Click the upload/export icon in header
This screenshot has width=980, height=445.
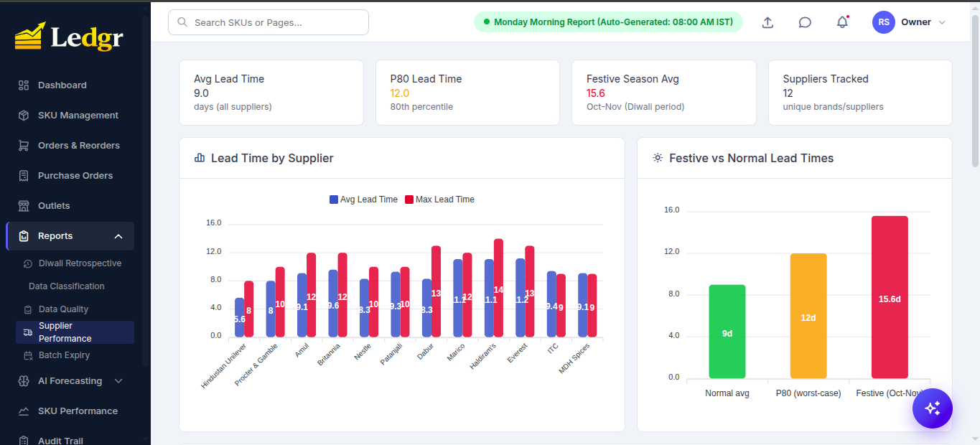coord(767,22)
